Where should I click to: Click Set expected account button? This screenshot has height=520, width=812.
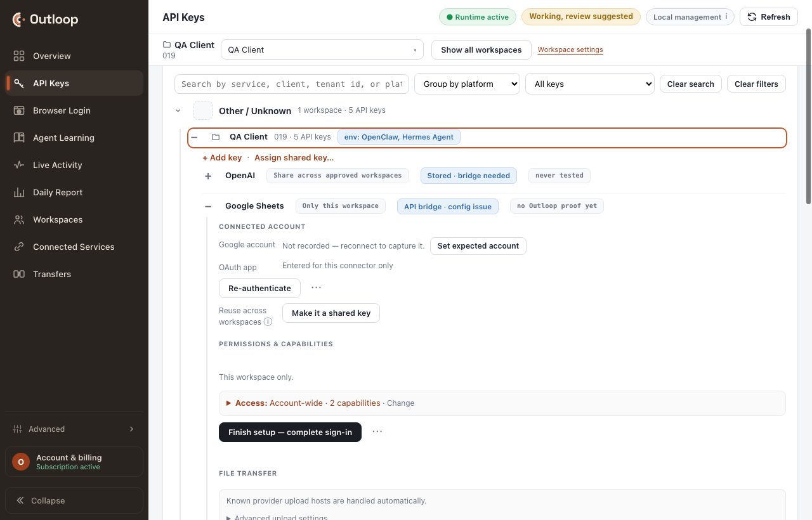pyautogui.click(x=478, y=245)
